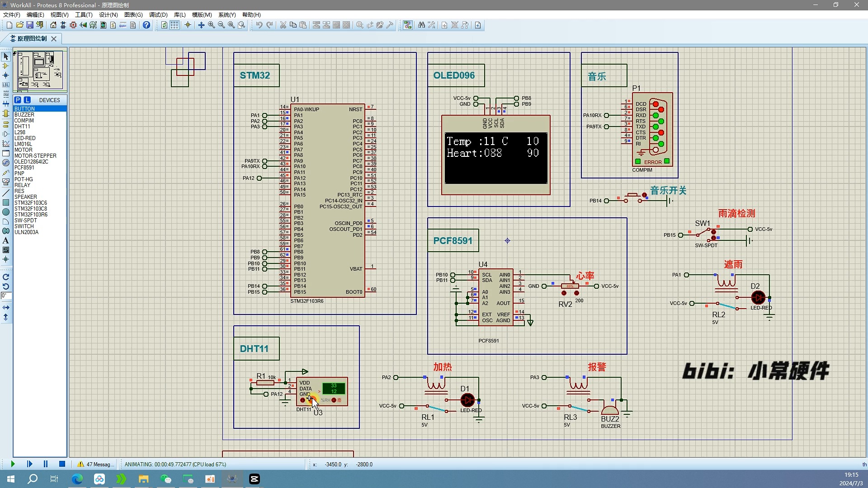Select STM32F103R6 in the devices list
Viewport: 868px width, 488px height.
coord(31,215)
